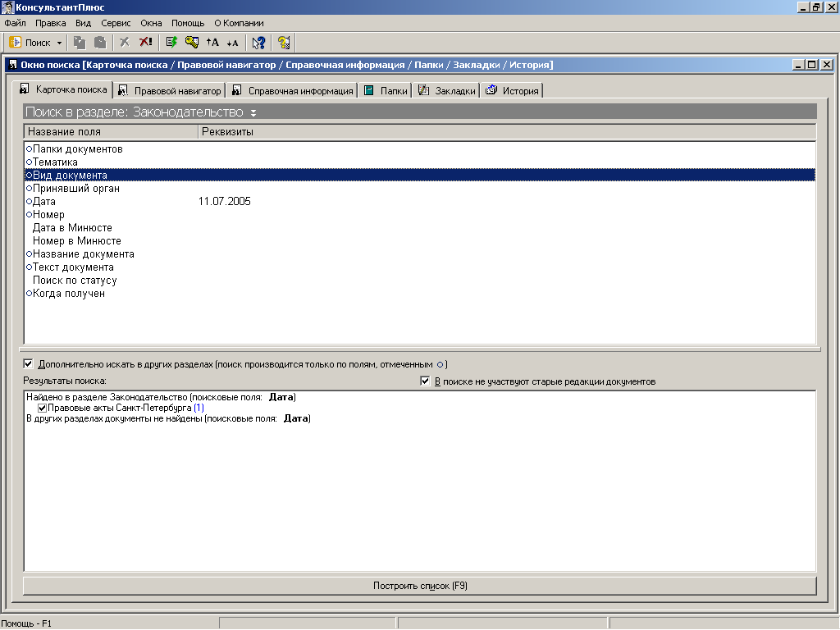
Task: Click the red X! clear-card icon
Action: coord(145,43)
